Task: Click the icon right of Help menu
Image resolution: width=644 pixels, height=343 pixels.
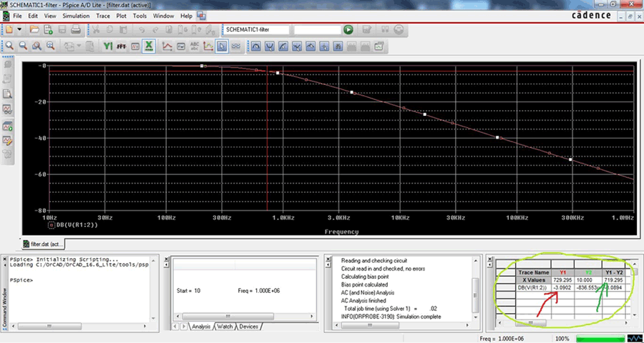Action: coord(201,16)
